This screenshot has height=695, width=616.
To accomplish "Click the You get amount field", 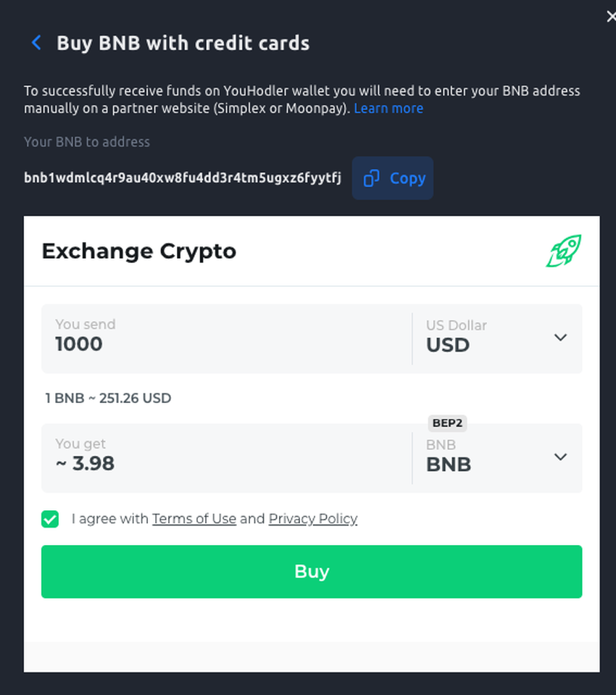I will tap(226, 458).
